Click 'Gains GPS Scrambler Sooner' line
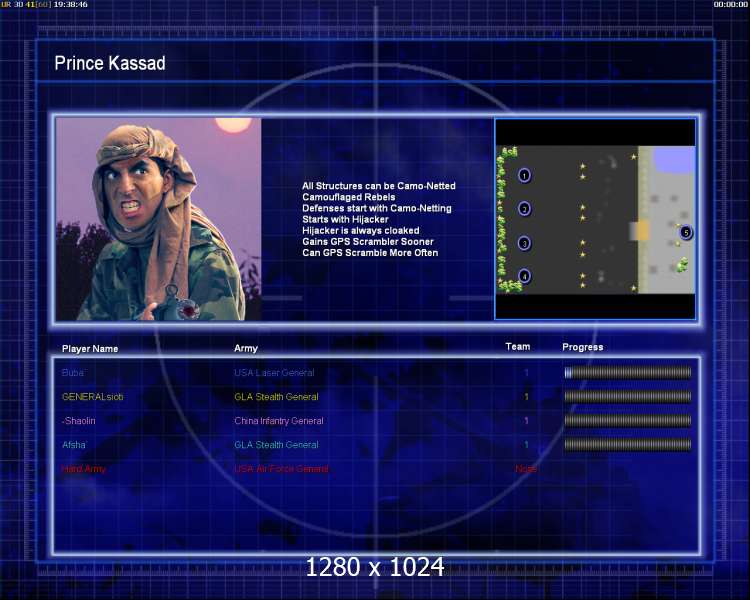Screen dimensions: 750x600 pyautogui.click(x=368, y=242)
